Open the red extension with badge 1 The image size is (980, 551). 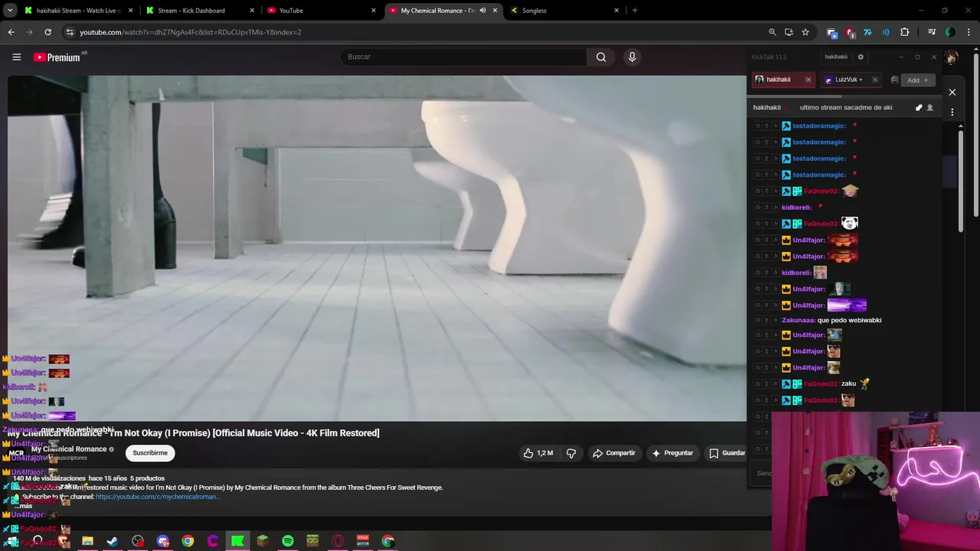click(850, 32)
